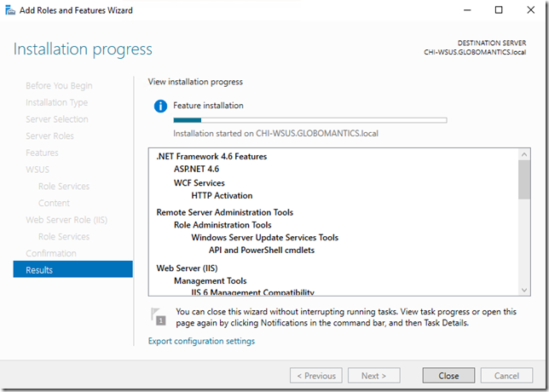
Task: Open the WSUS step in the sidebar
Action: click(x=38, y=170)
